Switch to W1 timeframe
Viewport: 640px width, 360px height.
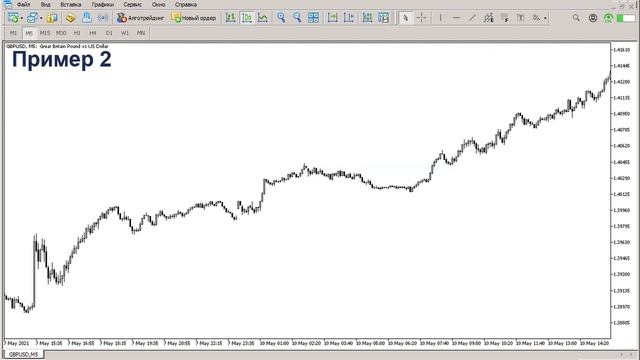pyautogui.click(x=124, y=33)
